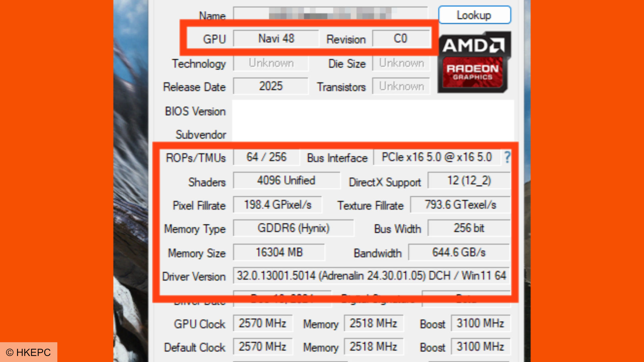Screen dimensions: 644x362
Task: Click the Bandwidth 644.6 GB/s field
Action: tap(458, 252)
